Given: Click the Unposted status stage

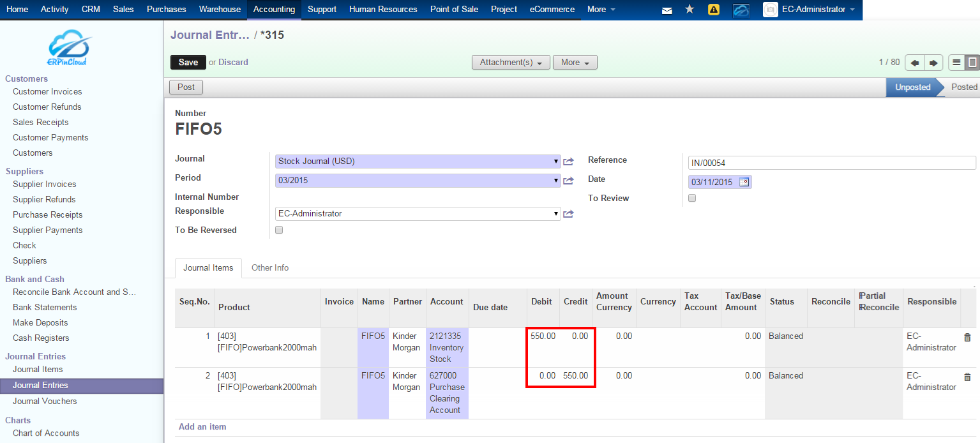Looking at the screenshot, I should (x=912, y=87).
